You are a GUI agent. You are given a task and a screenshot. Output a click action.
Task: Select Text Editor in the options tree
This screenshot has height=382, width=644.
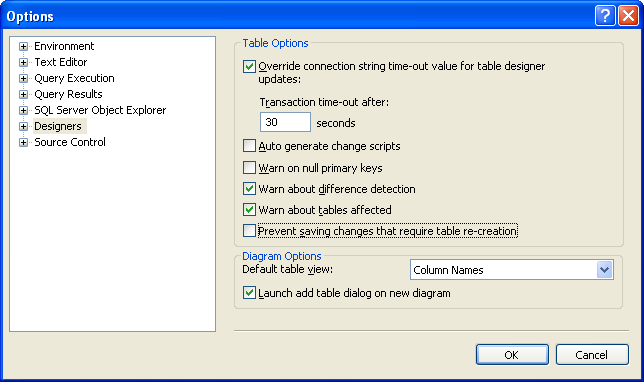coord(61,62)
